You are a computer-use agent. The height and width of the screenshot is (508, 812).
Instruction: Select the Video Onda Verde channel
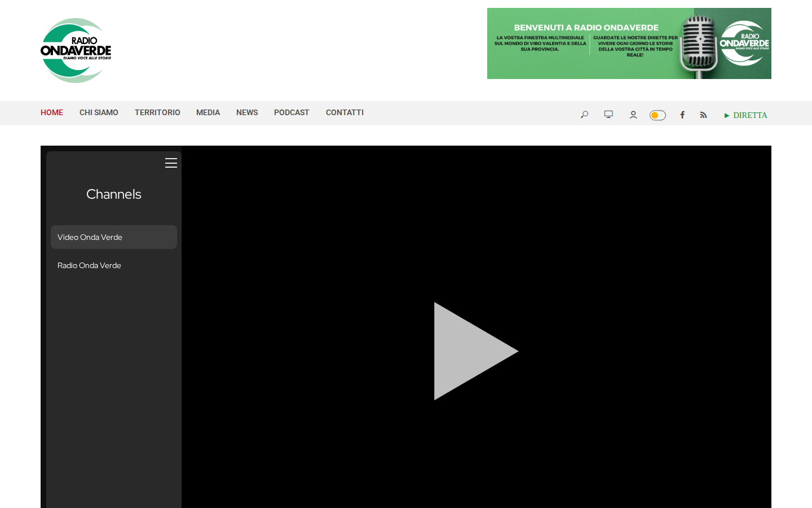point(114,237)
